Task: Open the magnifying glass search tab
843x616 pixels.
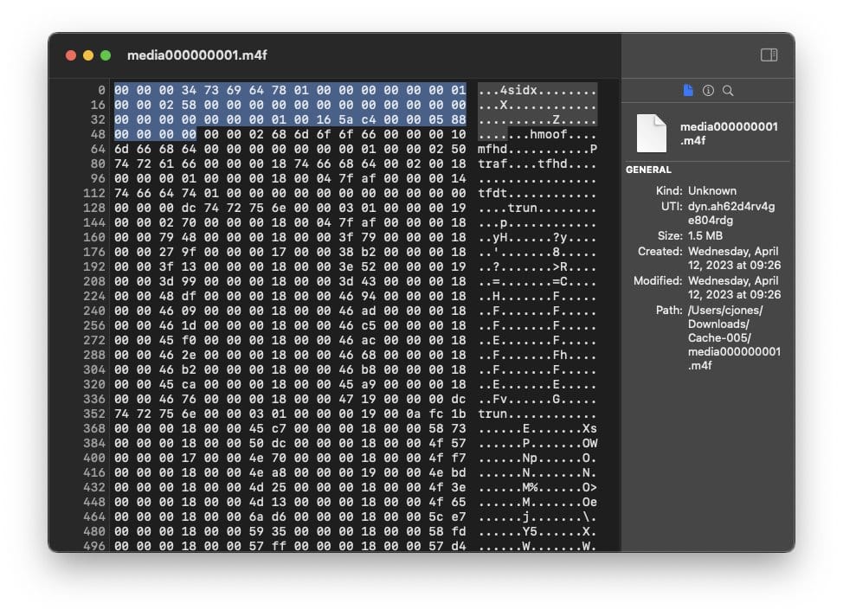Action: pyautogui.click(x=728, y=90)
